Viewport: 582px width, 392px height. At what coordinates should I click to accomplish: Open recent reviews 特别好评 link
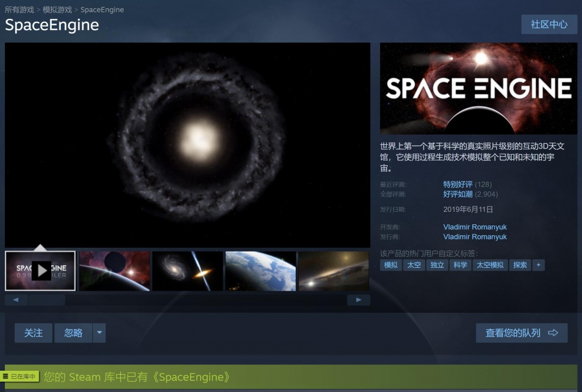tap(458, 185)
